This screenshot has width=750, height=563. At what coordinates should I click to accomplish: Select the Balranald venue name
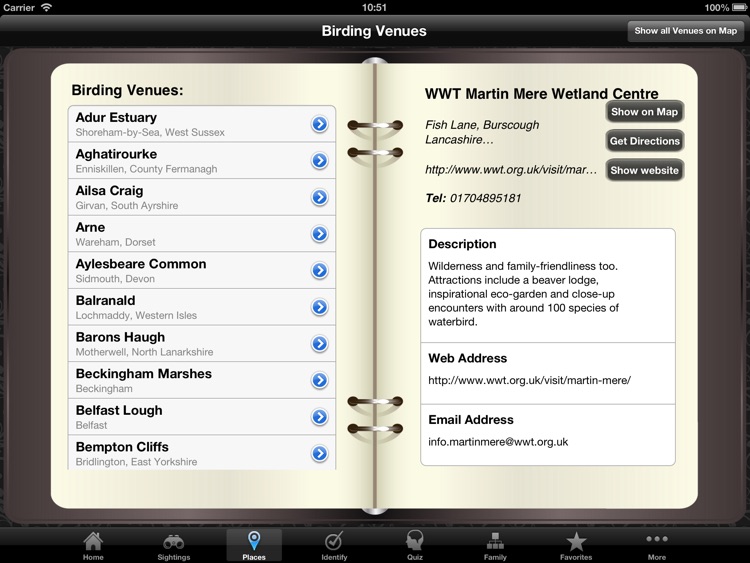(106, 300)
